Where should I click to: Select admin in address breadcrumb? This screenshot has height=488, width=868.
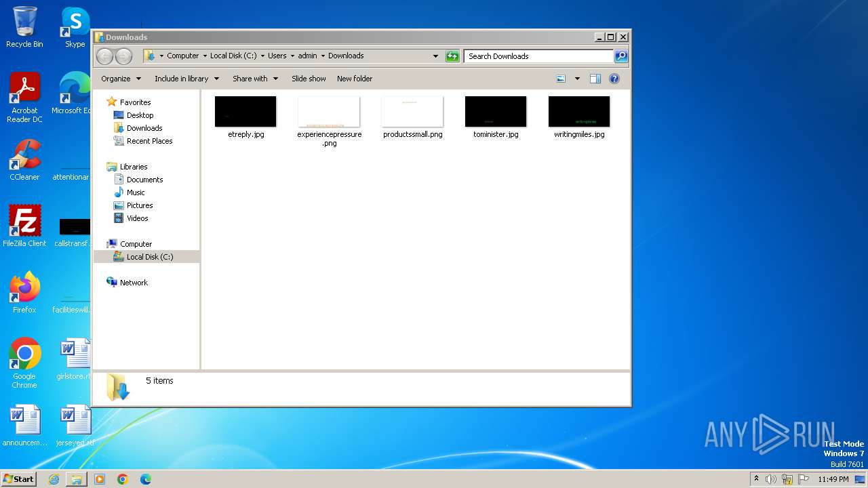pos(307,56)
